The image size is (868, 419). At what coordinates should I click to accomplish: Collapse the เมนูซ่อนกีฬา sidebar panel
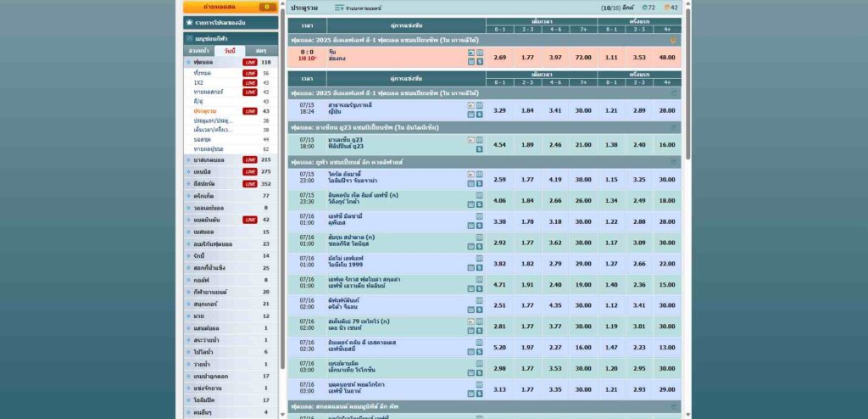click(189, 38)
